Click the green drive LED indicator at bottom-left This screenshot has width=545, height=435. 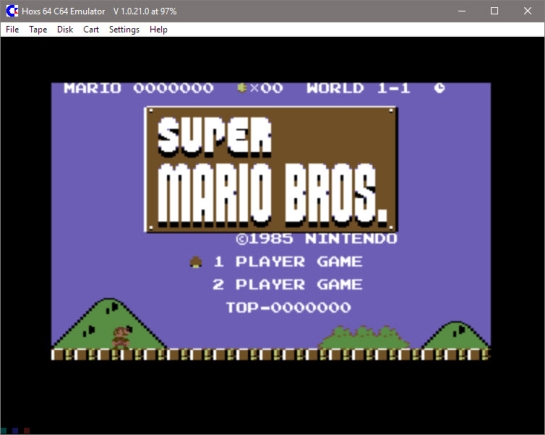[3, 431]
